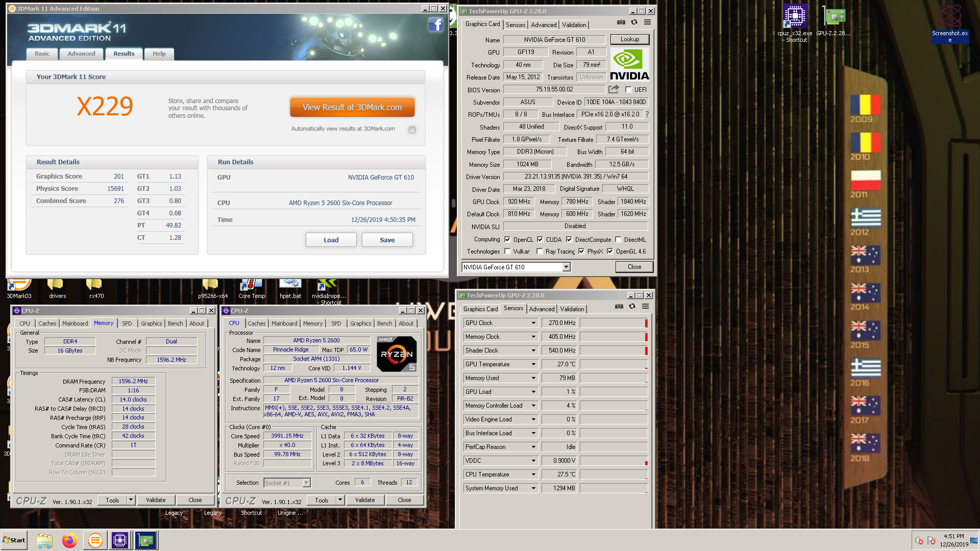Toggle the Ray Tracing checkbox
Screen dimensions: 980x551
540,252
